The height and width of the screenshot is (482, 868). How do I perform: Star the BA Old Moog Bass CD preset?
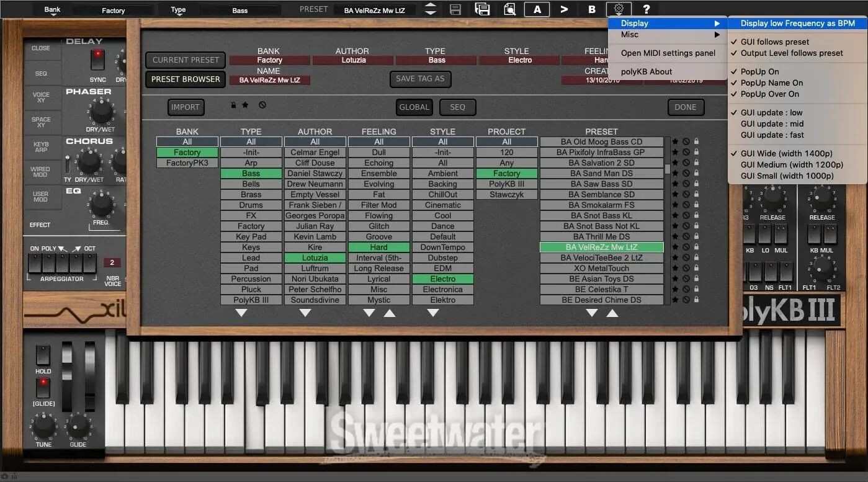point(675,142)
